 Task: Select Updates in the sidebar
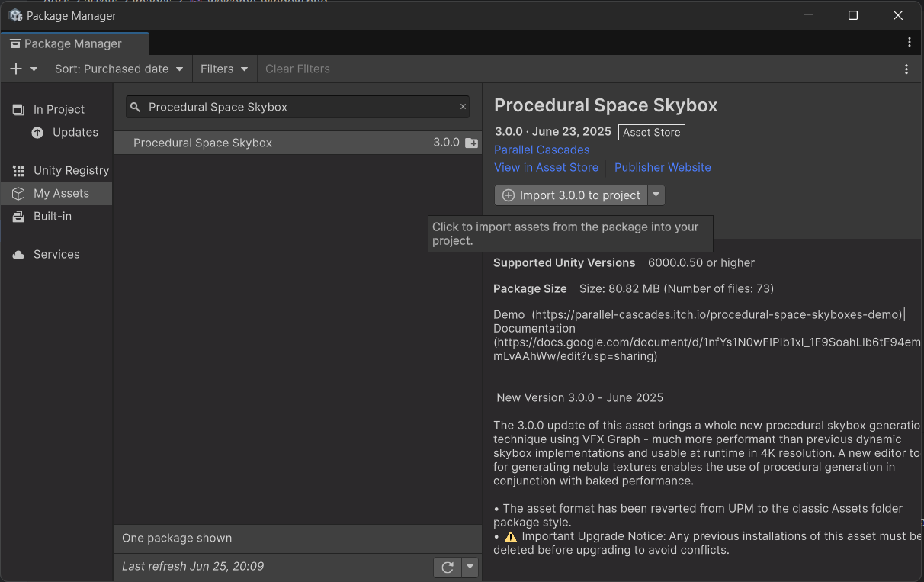coord(75,132)
